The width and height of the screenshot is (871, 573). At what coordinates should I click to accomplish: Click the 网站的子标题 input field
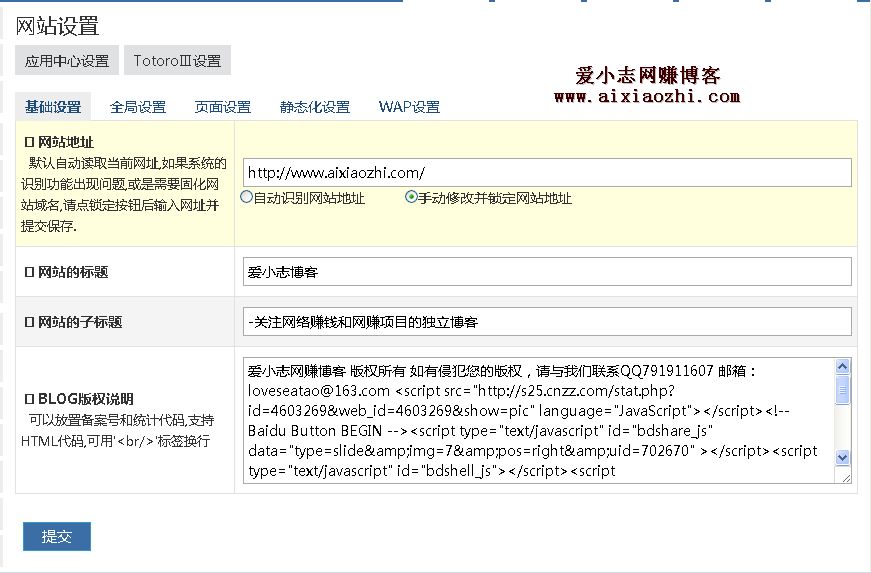[x=547, y=321]
